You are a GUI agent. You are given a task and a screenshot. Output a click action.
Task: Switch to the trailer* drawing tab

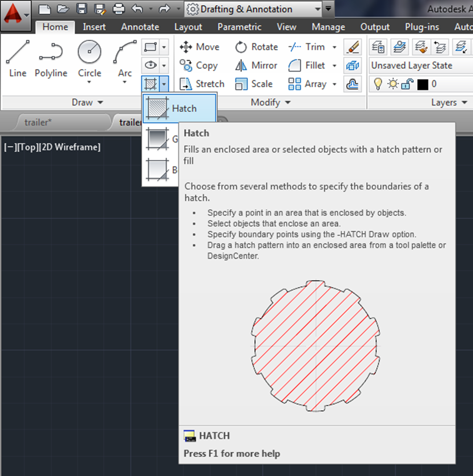pyautogui.click(x=39, y=122)
